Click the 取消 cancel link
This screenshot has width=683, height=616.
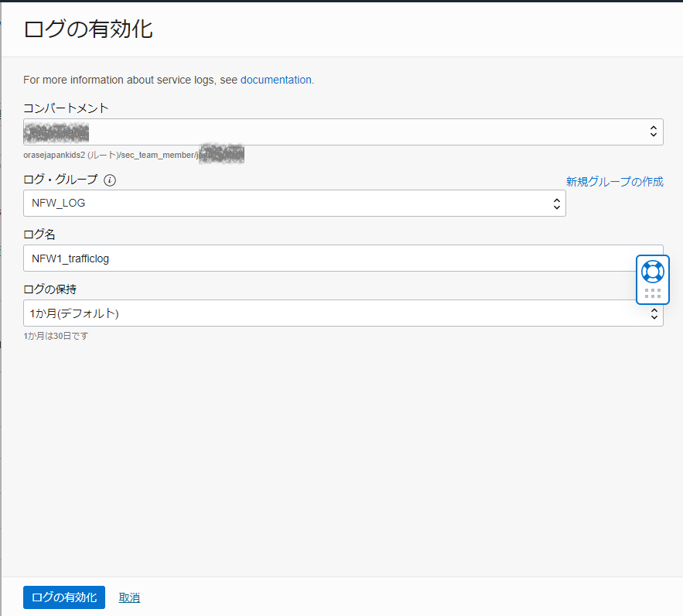129,597
